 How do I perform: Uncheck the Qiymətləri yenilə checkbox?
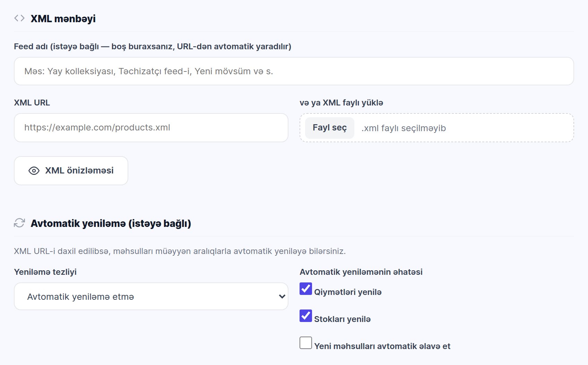[x=306, y=289]
